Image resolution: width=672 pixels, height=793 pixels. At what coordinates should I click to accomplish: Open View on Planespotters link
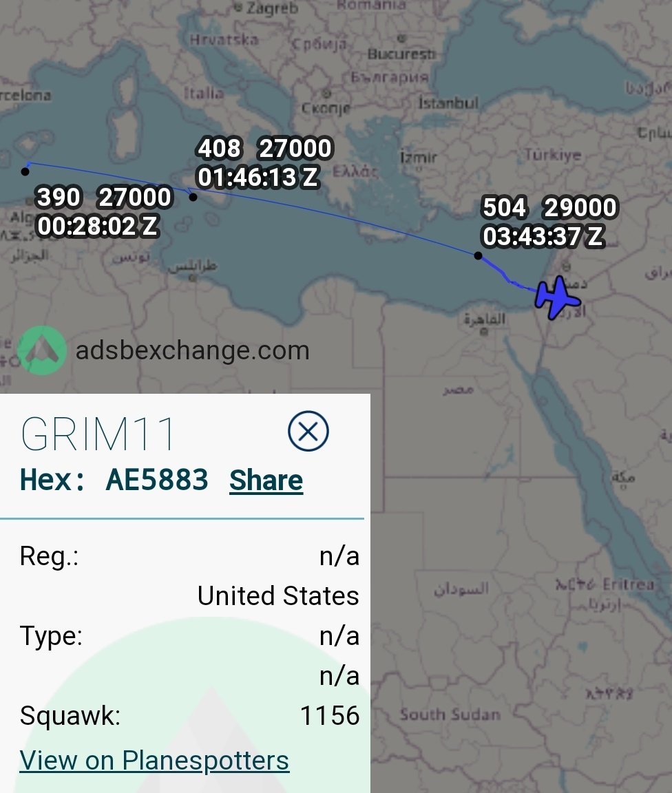tap(154, 760)
